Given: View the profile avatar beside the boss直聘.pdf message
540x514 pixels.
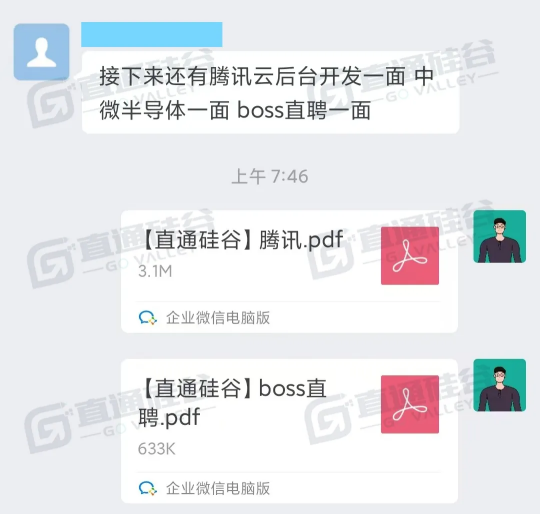Looking at the screenshot, I should [500, 385].
